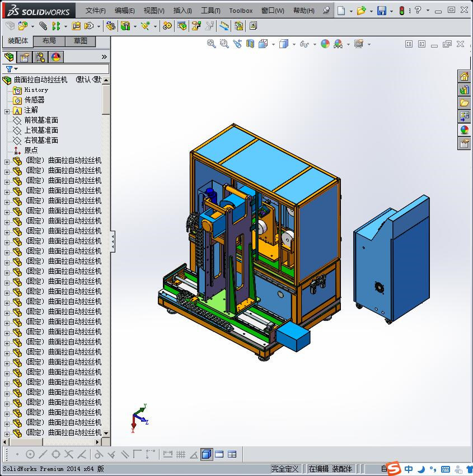Toggle the grid display icon in bottom toolbar

click(x=181, y=455)
